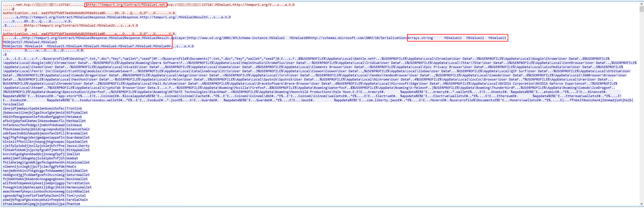Click the text 'Arrays.string'
The width and height of the screenshot is (644, 208).
pyautogui.click(x=420, y=38)
